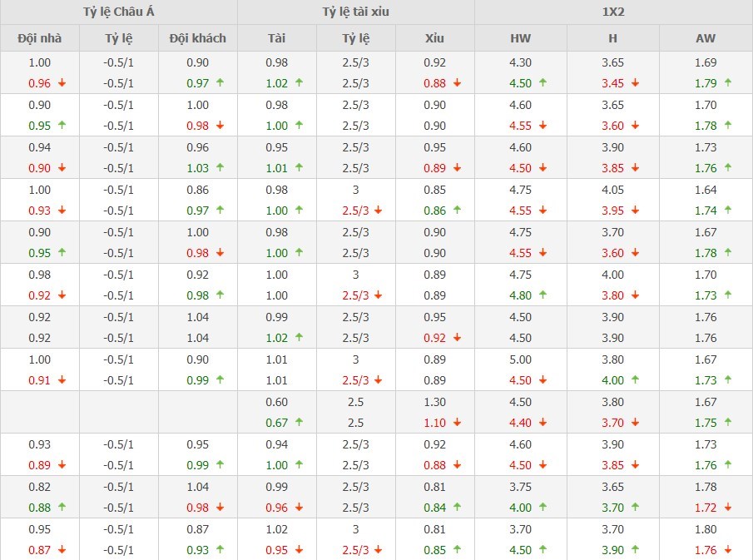The width and height of the screenshot is (753, 560).
Task: Click the Đội nhà column header
Action: tap(39, 38)
